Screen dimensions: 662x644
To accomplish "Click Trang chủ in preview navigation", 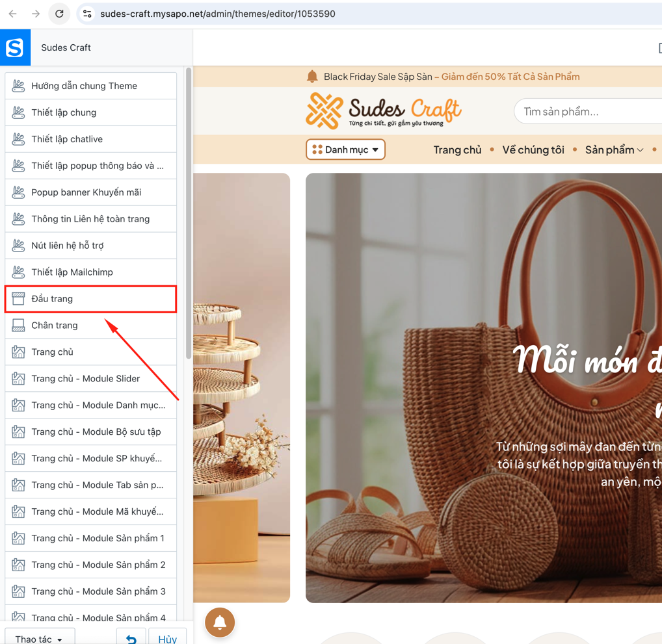I will [x=457, y=150].
